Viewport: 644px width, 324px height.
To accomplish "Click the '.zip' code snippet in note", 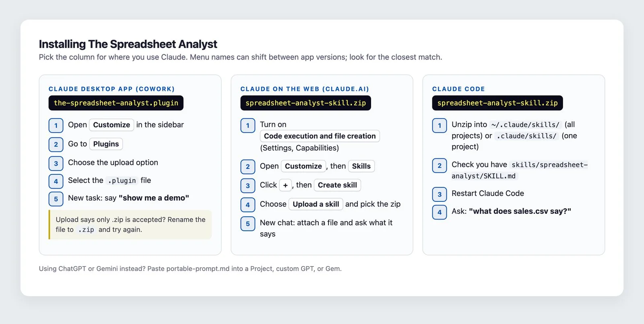I will (86, 230).
